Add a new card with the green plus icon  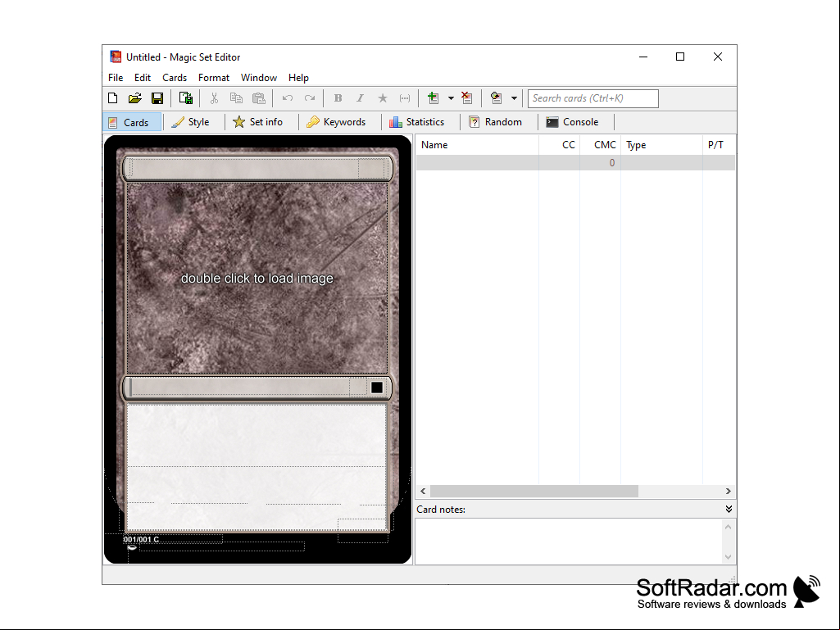pyautogui.click(x=433, y=98)
